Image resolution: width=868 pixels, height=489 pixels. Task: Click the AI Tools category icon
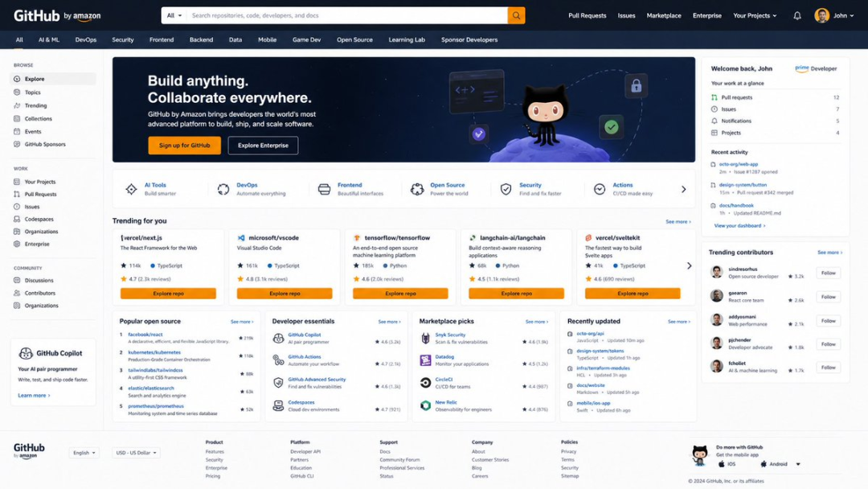(131, 189)
